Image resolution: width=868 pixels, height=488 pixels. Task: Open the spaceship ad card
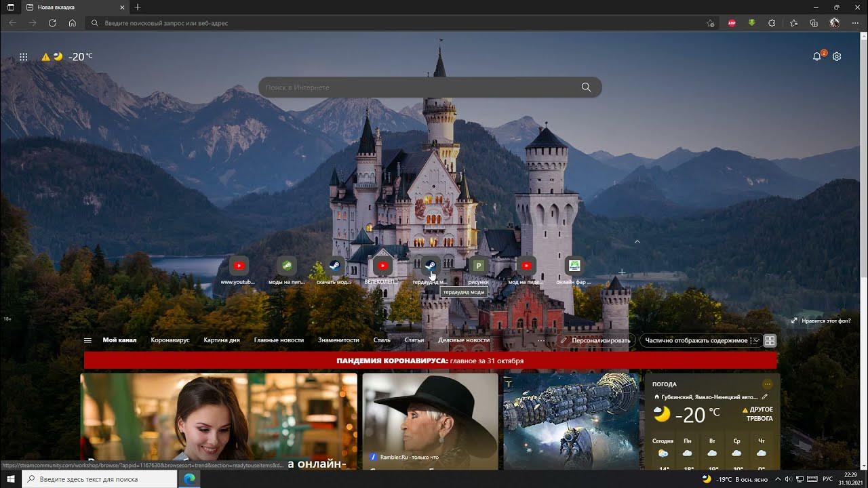pos(572,422)
